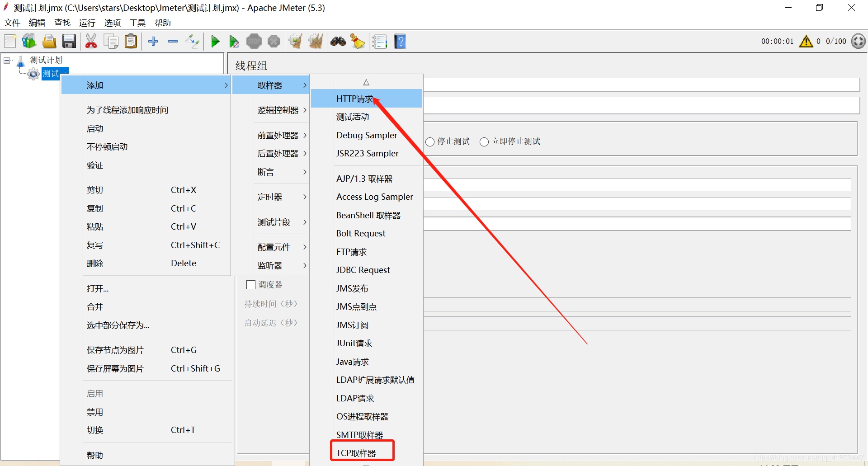Click the Copy toolbar icon
The width and height of the screenshot is (868, 466).
pos(111,42)
